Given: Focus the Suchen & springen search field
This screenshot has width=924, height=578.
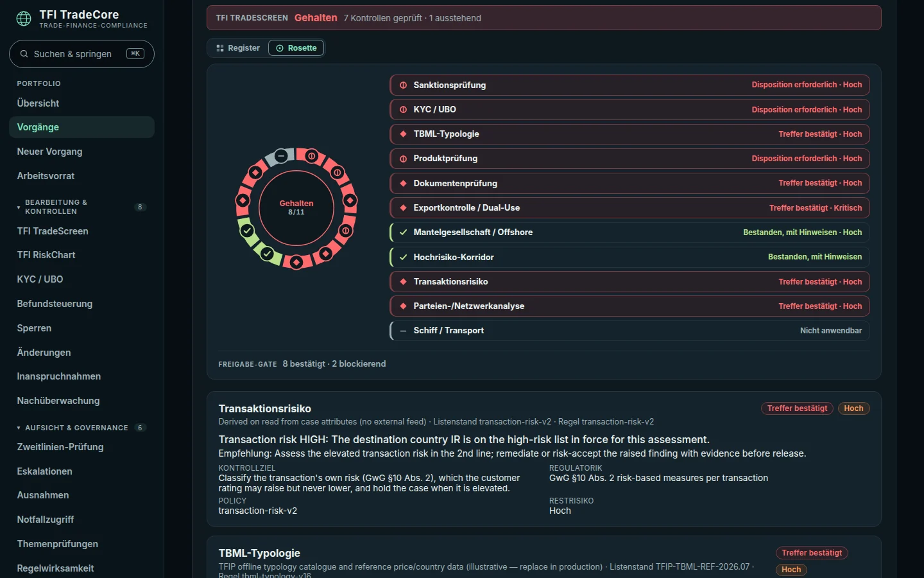Looking at the screenshot, I should click(81, 54).
